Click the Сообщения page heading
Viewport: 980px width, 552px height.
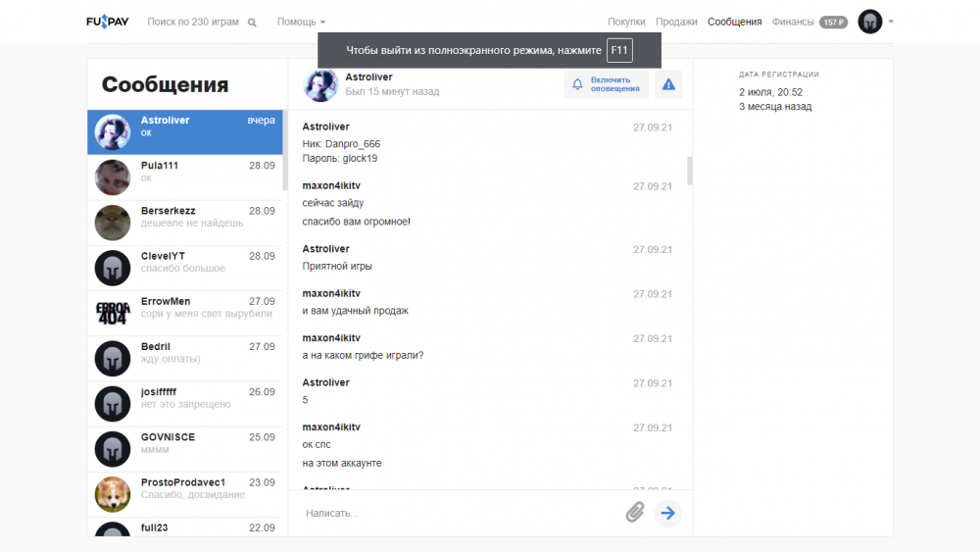pyautogui.click(x=165, y=84)
